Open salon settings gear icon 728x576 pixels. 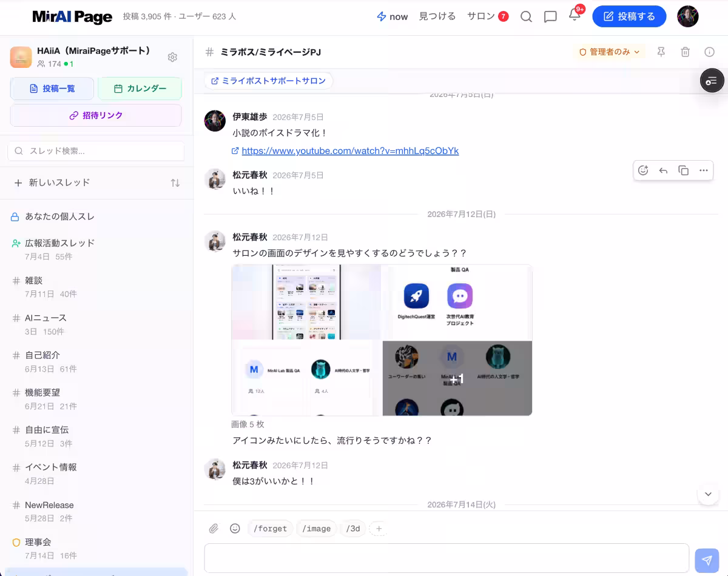pyautogui.click(x=172, y=57)
